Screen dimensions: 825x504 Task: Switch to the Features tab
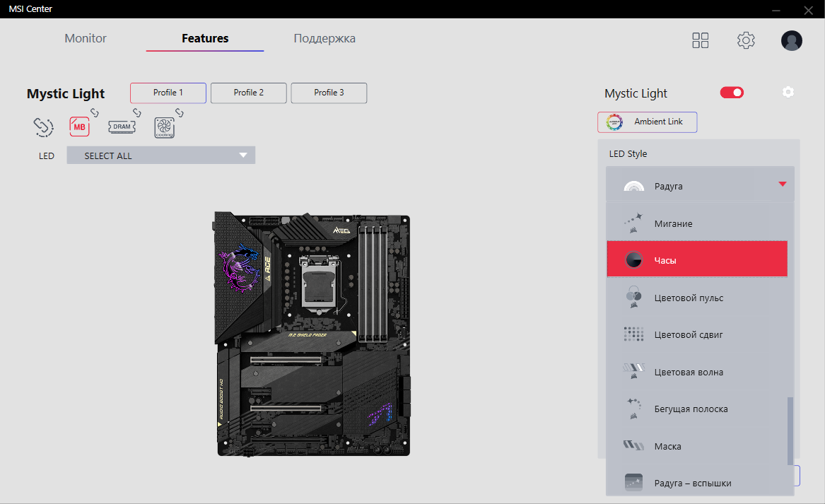(205, 38)
